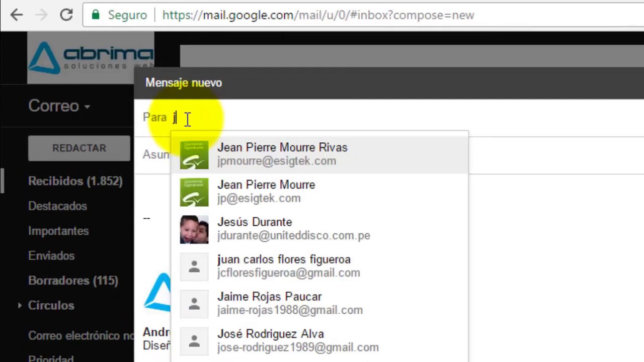Click juan carlos flores figueroa's person icon
644x362 pixels.
coord(194,266)
